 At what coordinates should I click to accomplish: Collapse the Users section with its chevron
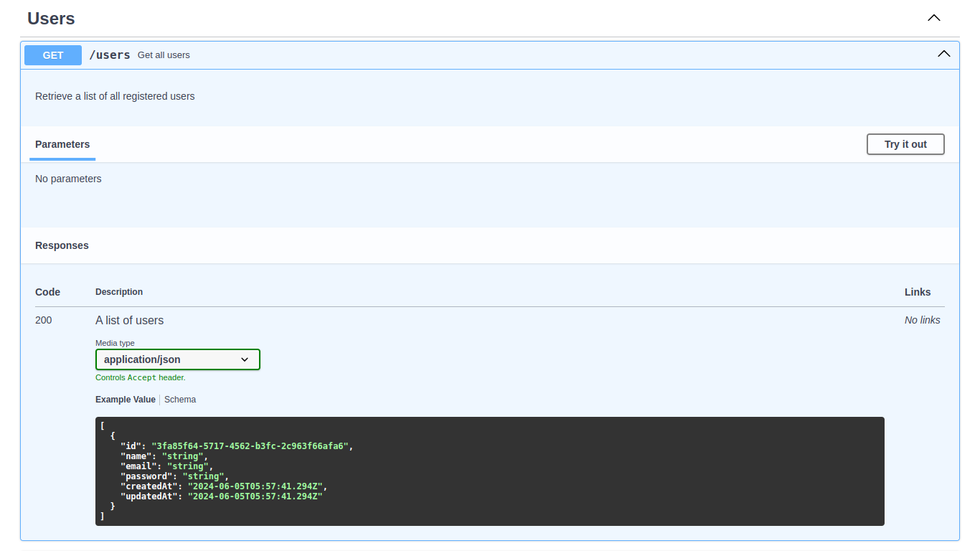click(933, 17)
